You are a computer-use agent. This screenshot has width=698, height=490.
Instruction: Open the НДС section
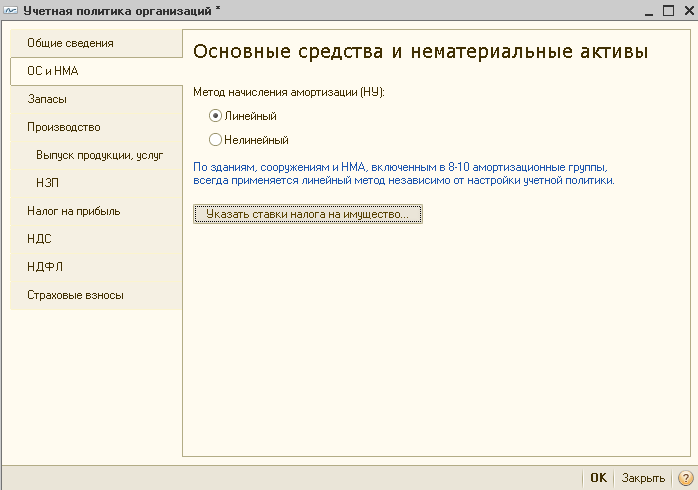(x=96, y=239)
